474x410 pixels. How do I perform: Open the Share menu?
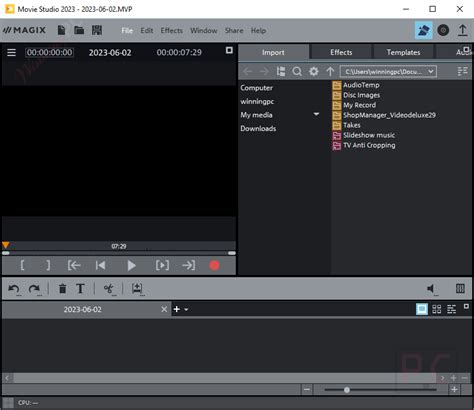[x=234, y=30]
